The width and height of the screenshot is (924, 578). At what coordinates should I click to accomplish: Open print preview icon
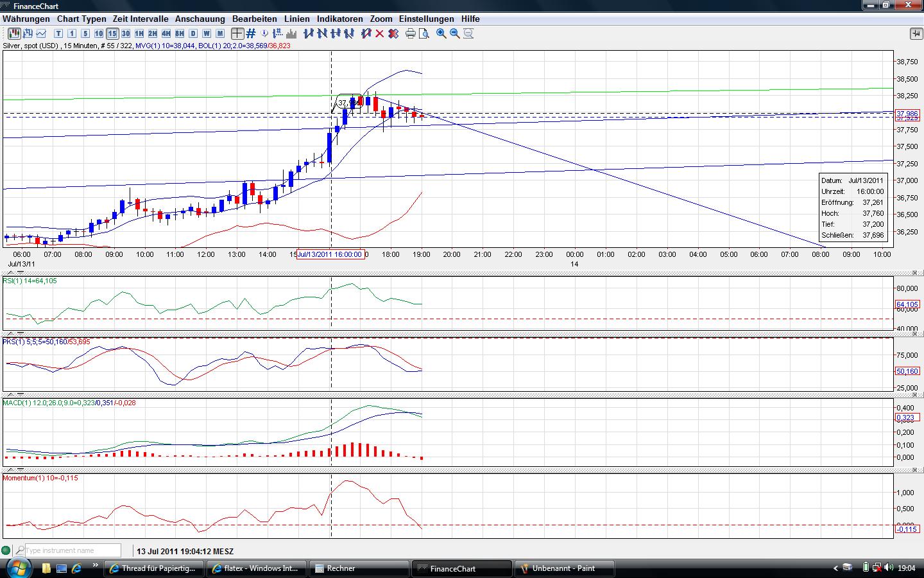424,33
